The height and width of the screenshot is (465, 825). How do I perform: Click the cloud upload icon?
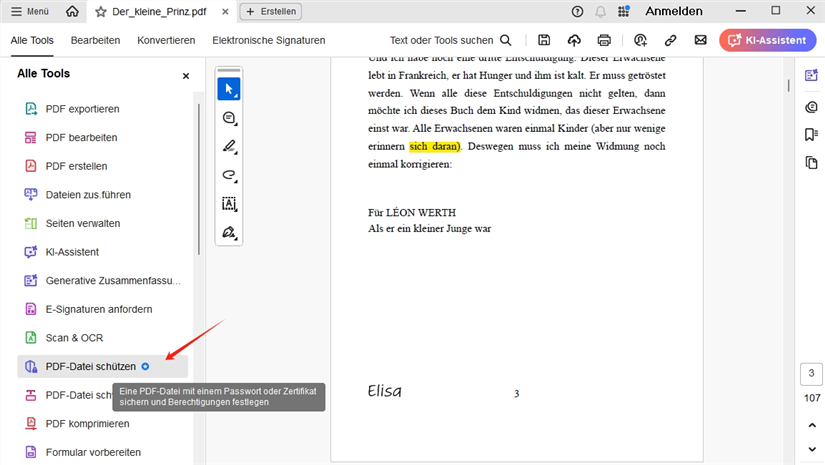pos(574,40)
